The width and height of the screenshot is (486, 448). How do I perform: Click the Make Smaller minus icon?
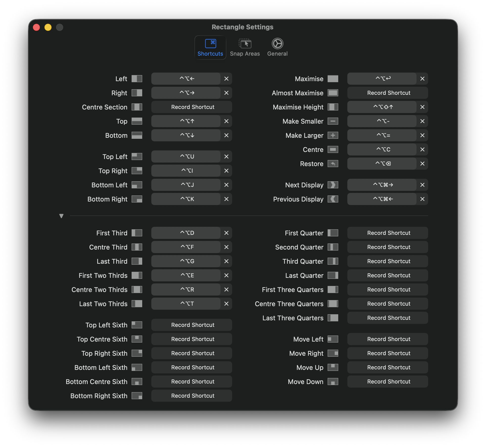tap(333, 121)
